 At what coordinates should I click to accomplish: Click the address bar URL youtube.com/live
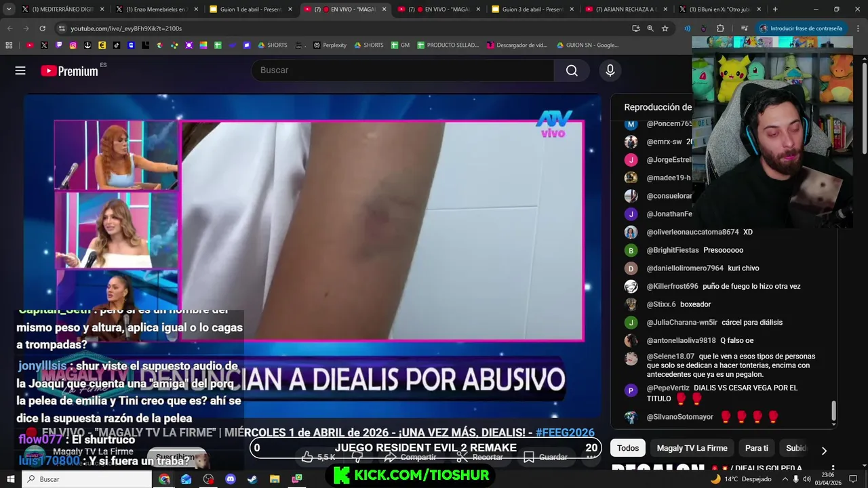tap(126, 28)
